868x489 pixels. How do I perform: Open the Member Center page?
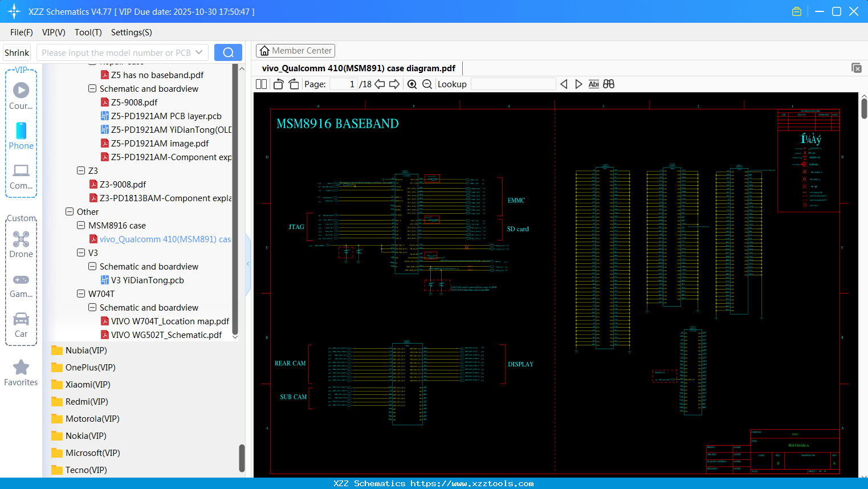tap(295, 50)
